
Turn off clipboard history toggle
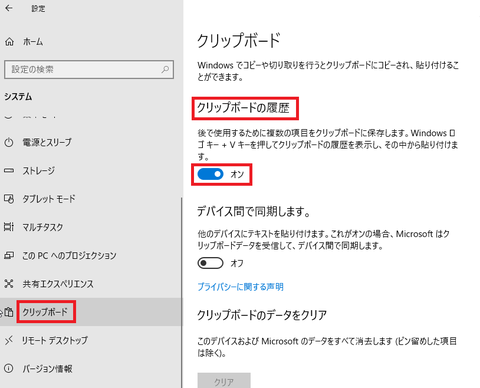click(x=210, y=174)
